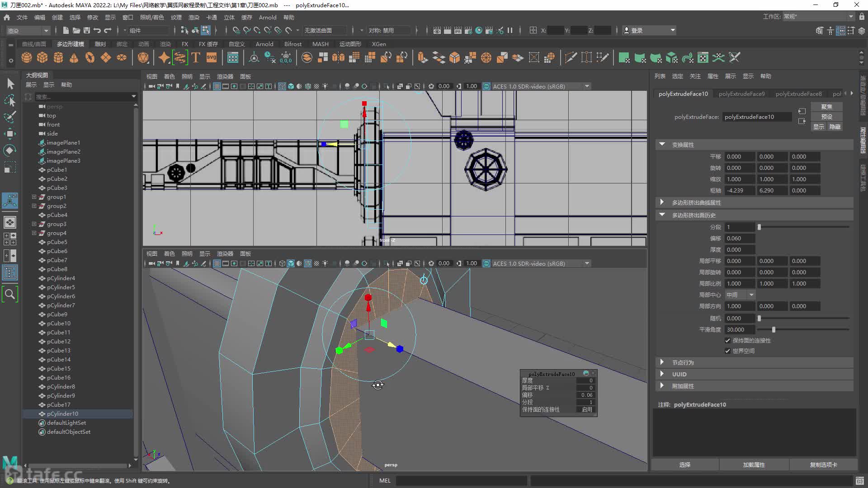Click the Hide (隐藏) button
Viewport: 868px width, 488px height.
[835, 127]
